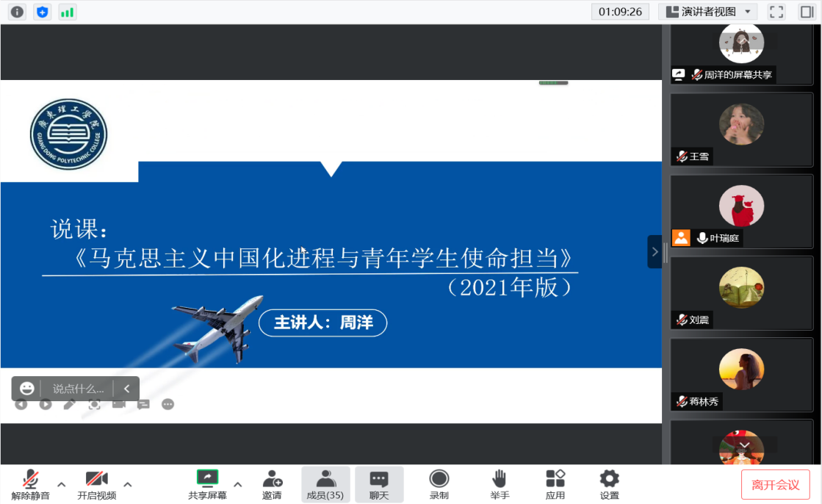
Task: Select the pen annotation tool on slide
Action: coord(70,404)
